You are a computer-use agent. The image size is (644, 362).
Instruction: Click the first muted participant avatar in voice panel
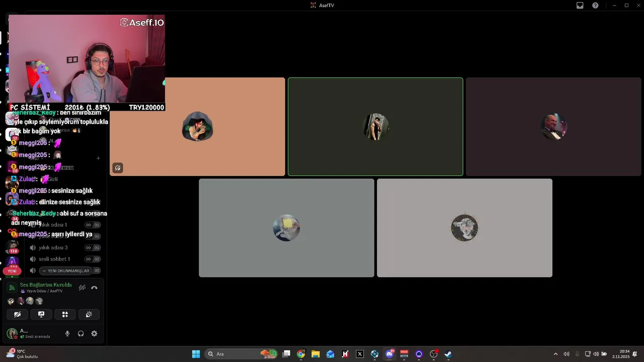click(11, 301)
